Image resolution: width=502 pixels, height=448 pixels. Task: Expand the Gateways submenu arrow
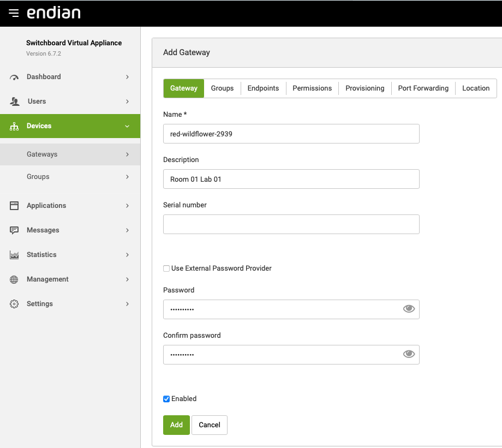click(x=127, y=154)
